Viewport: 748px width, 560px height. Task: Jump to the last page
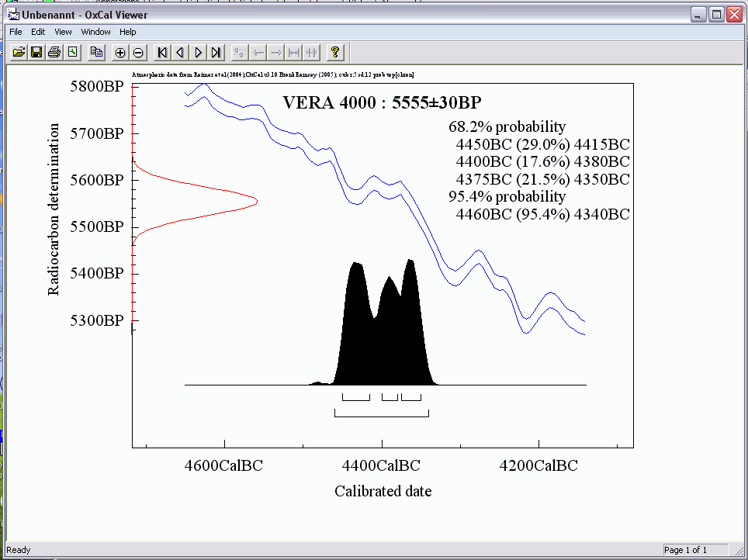[216, 52]
